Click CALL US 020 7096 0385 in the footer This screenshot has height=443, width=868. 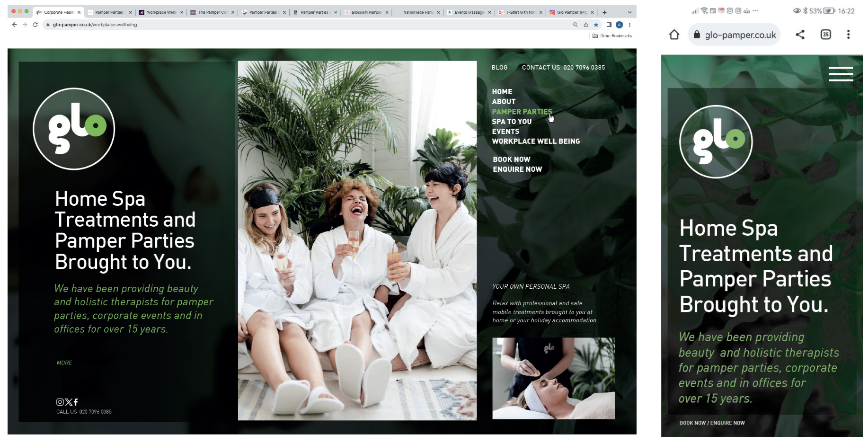click(x=84, y=412)
